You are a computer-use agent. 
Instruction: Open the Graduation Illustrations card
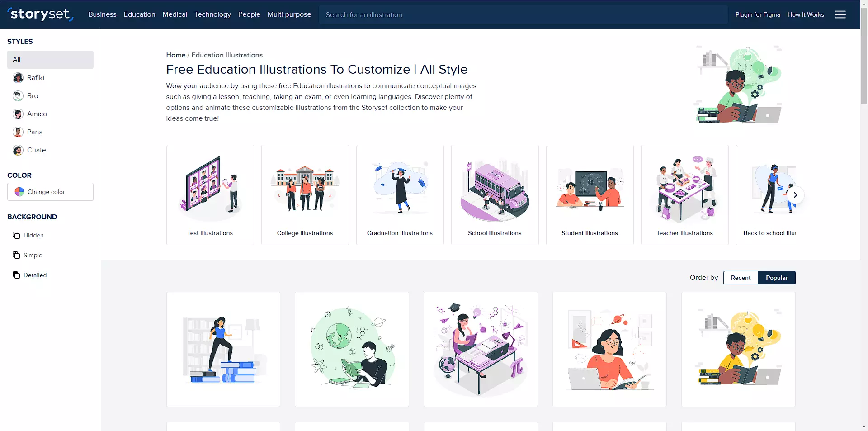(x=400, y=195)
